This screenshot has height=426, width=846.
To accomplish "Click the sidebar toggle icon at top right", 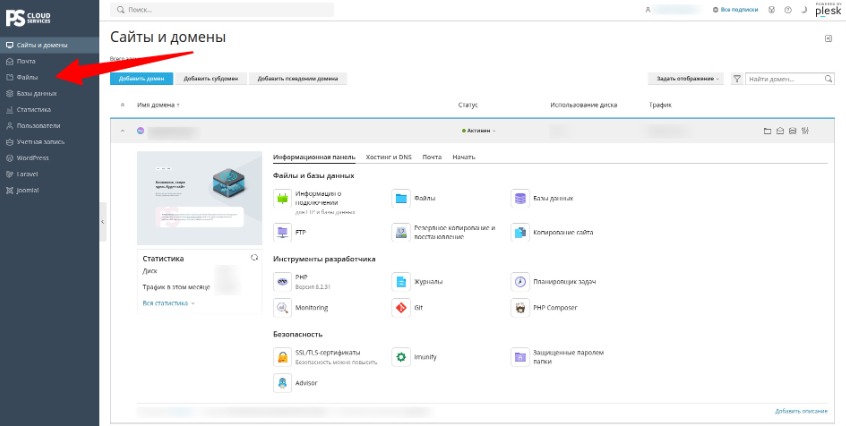I will pyautogui.click(x=828, y=38).
